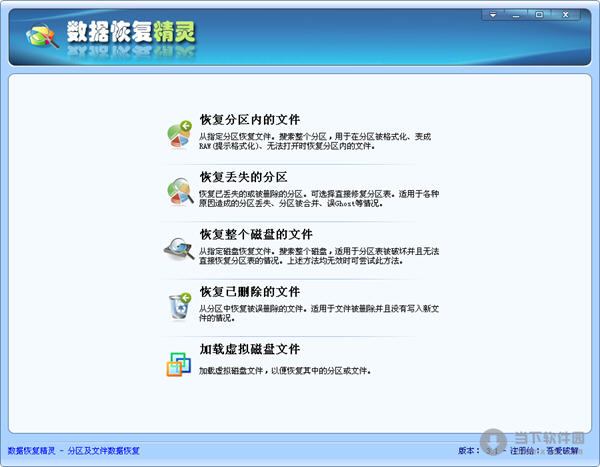Maximize the data recovery window

(x=539, y=15)
